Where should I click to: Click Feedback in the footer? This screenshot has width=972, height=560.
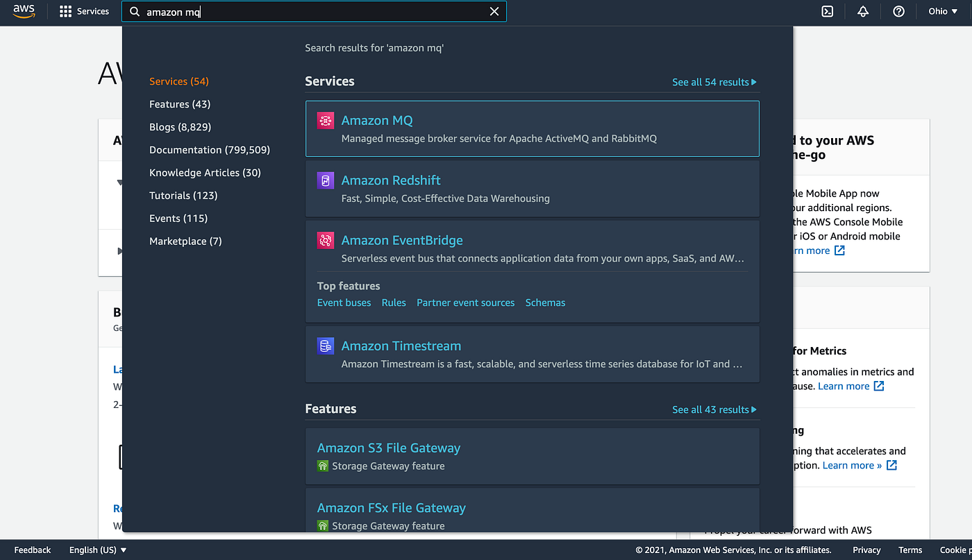click(33, 550)
